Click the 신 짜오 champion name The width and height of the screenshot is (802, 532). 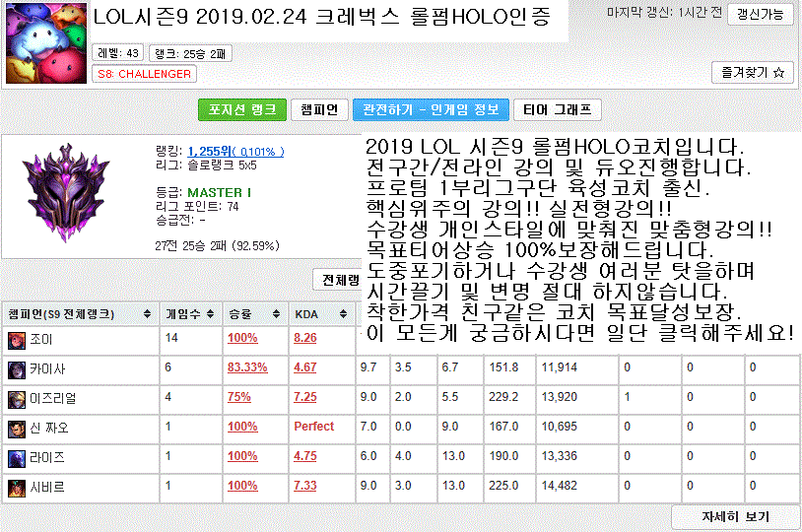[49, 429]
